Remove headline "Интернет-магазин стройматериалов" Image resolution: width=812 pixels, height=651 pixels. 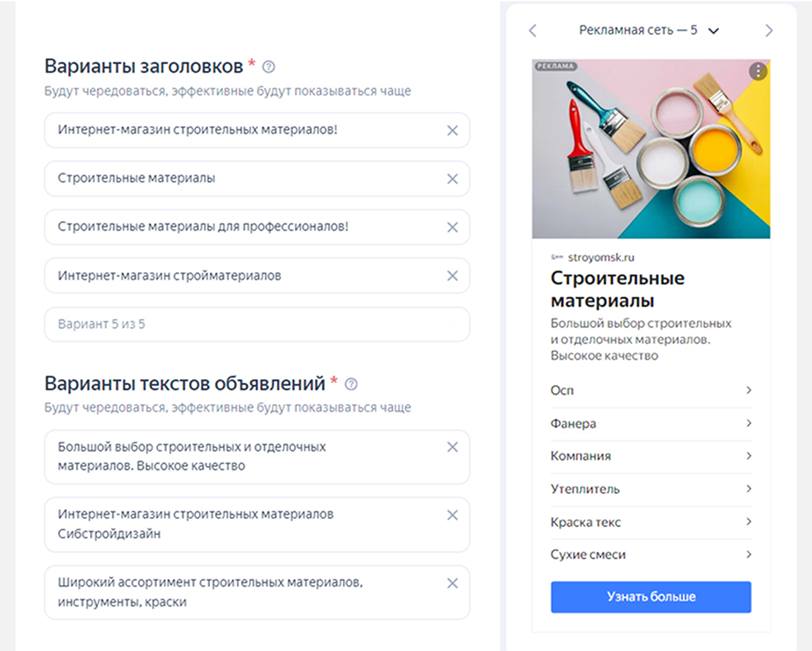coord(453,275)
